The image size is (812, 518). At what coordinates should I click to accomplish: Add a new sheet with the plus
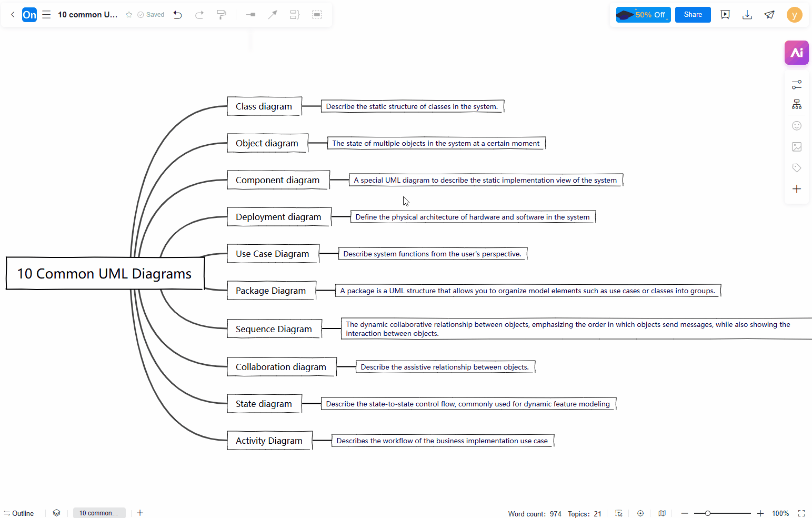tap(140, 513)
